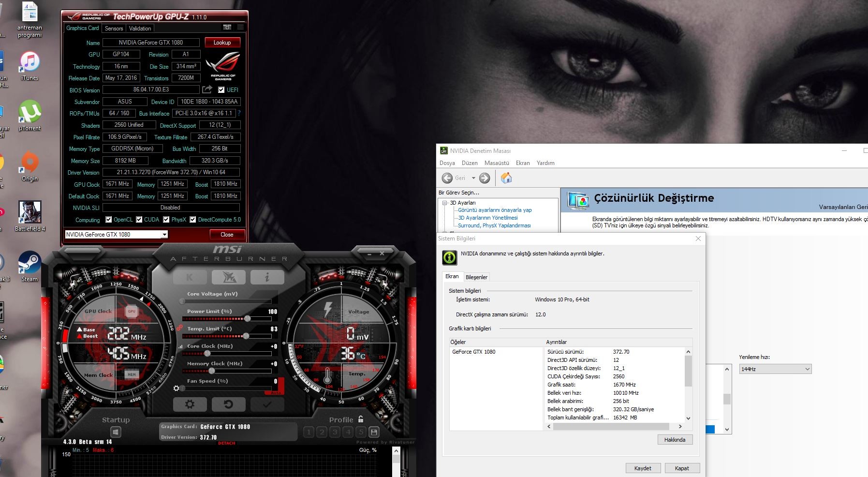Adjust the Core Clock slider handle
This screenshot has height=477, width=868.
[207, 354]
